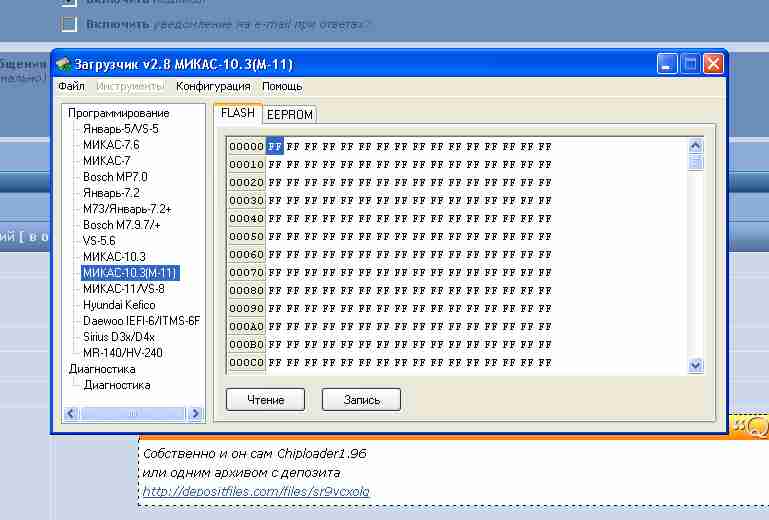
Task: Switch to the EEPROM tab
Action: click(x=289, y=114)
